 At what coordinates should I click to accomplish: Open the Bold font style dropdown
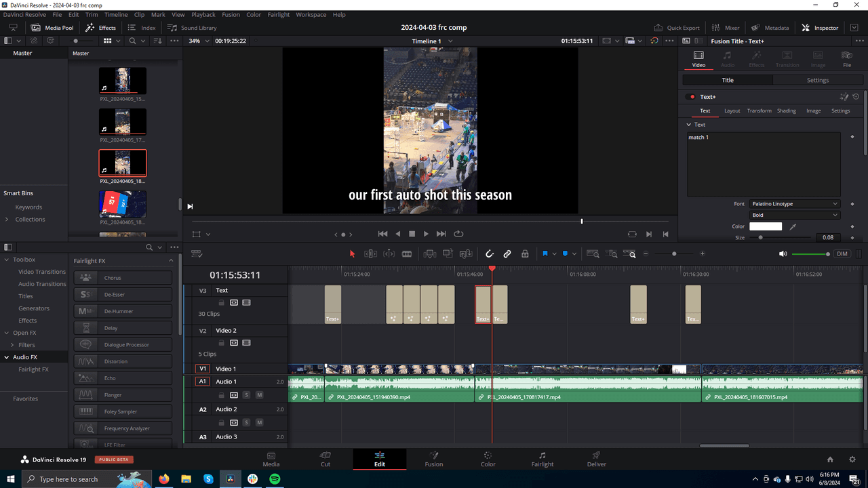tap(794, 216)
